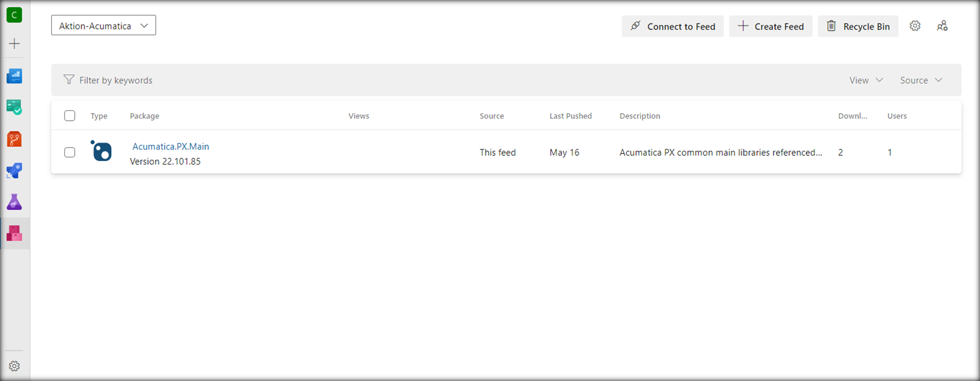This screenshot has height=381, width=980.
Task: Open feed settings gear icon
Action: click(915, 26)
